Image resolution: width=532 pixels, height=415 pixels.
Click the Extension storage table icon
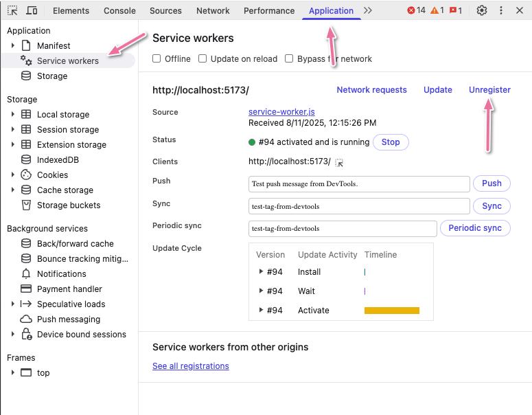26,144
